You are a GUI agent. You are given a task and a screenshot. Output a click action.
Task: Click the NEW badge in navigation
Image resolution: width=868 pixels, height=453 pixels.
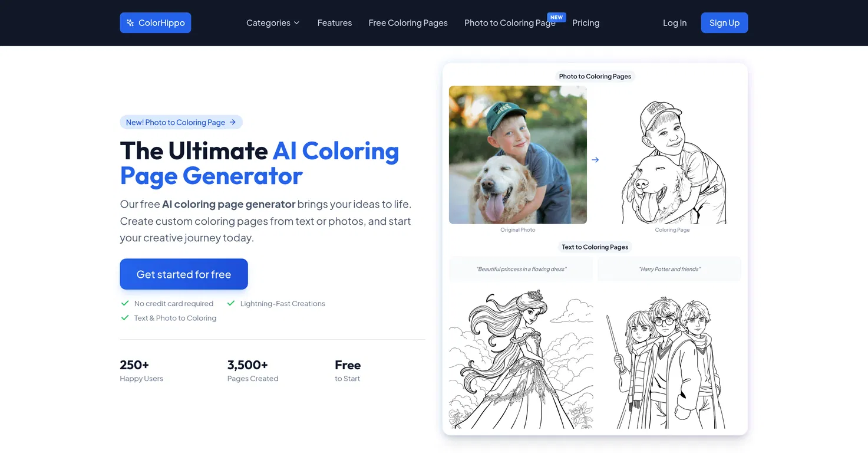pyautogui.click(x=556, y=17)
